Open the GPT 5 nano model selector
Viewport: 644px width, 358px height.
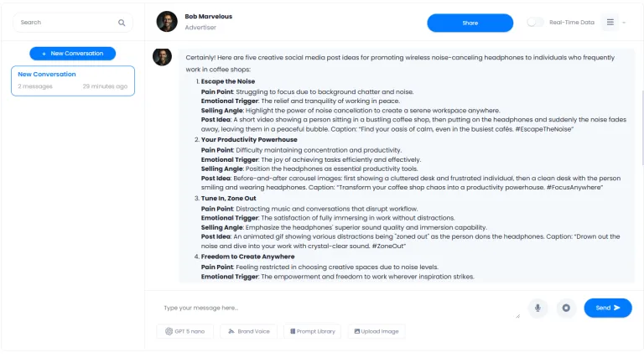(x=184, y=331)
